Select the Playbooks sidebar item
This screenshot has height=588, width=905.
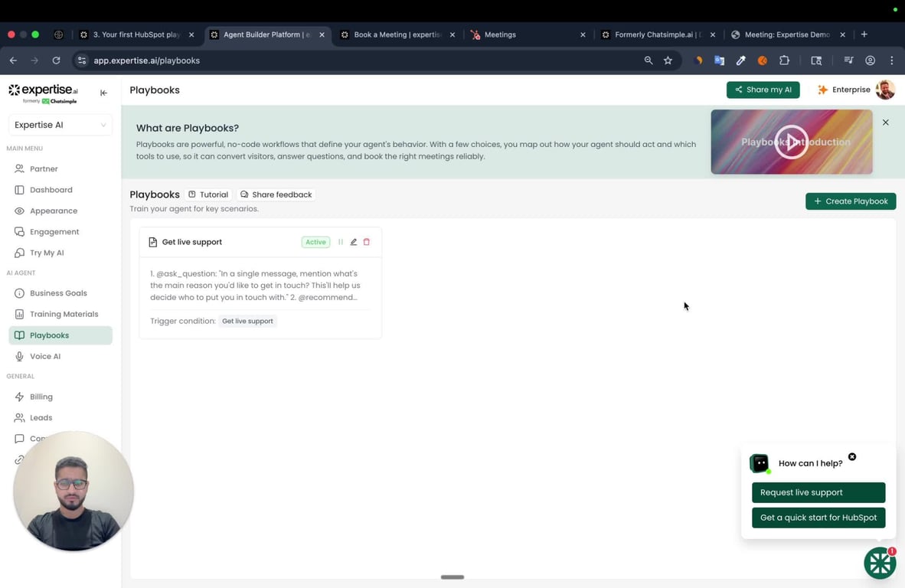point(60,335)
